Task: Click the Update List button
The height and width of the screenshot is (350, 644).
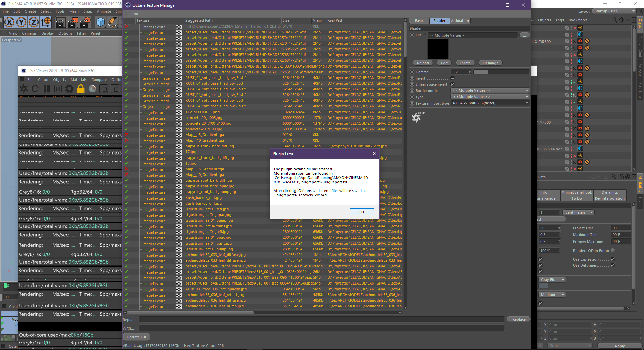Action: pyautogui.click(x=137, y=337)
